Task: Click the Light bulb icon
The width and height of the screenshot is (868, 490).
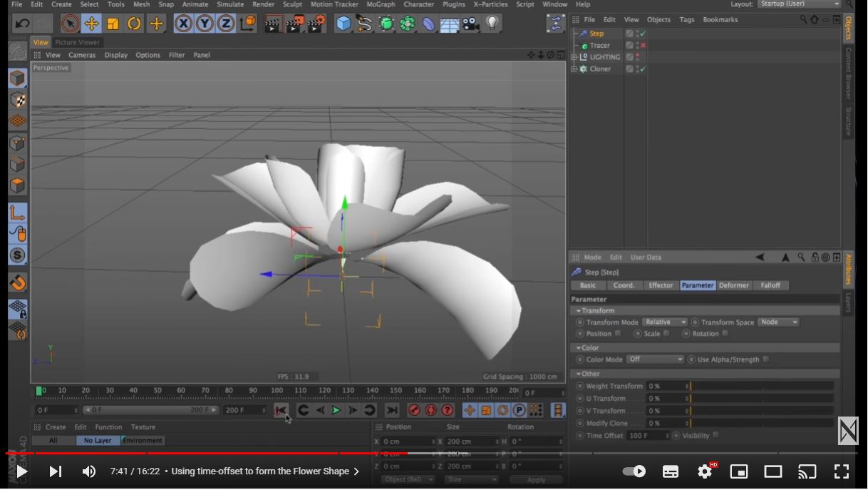Action: [492, 24]
